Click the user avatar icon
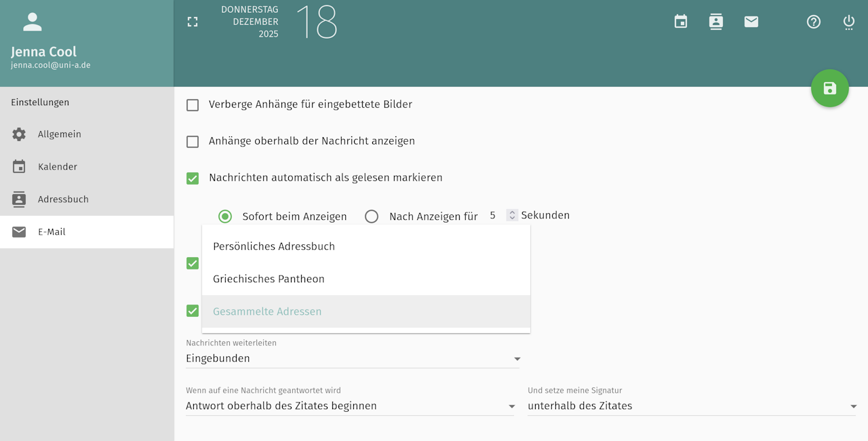868x441 pixels. click(x=33, y=22)
